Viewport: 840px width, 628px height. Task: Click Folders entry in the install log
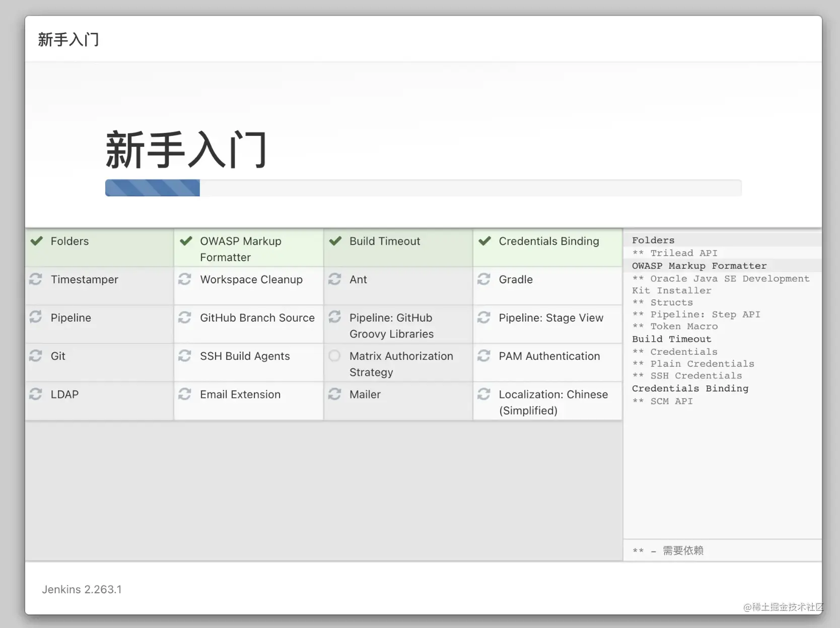[x=653, y=240]
